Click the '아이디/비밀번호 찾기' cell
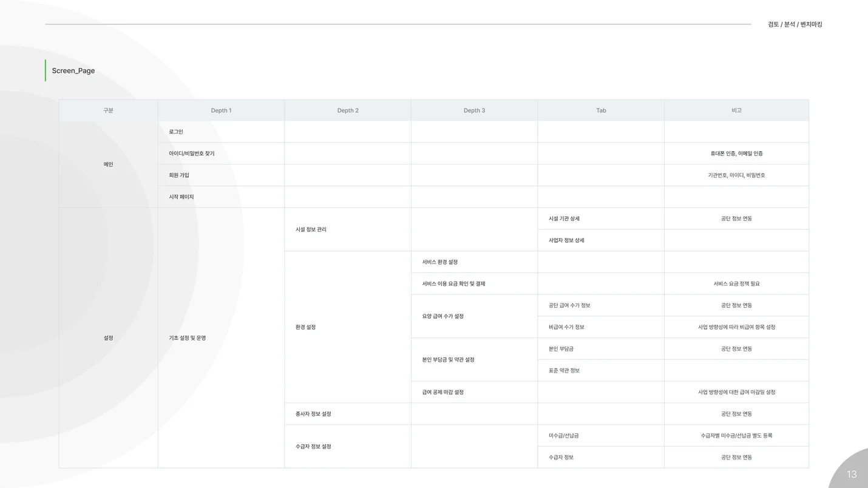The image size is (868, 488). coord(221,154)
